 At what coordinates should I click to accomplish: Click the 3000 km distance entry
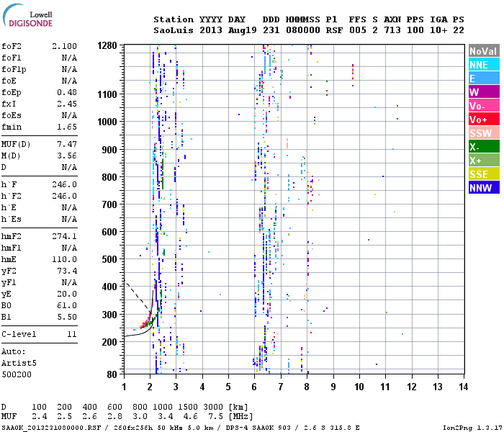(x=213, y=407)
